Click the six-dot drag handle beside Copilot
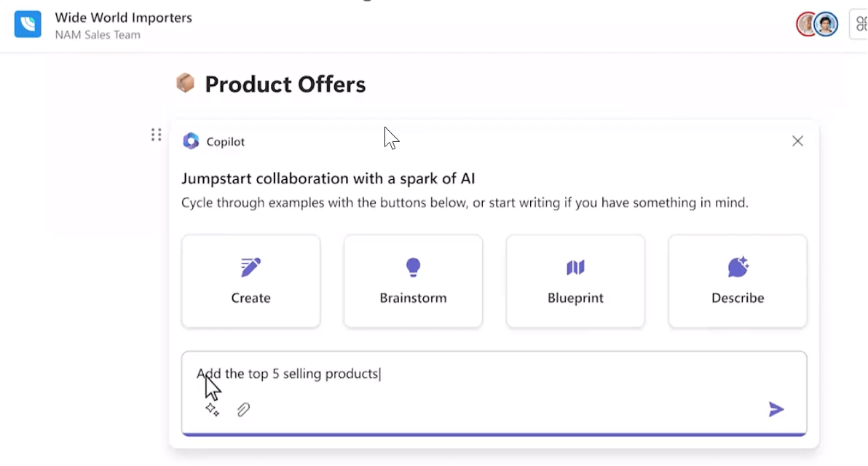 coord(156,135)
